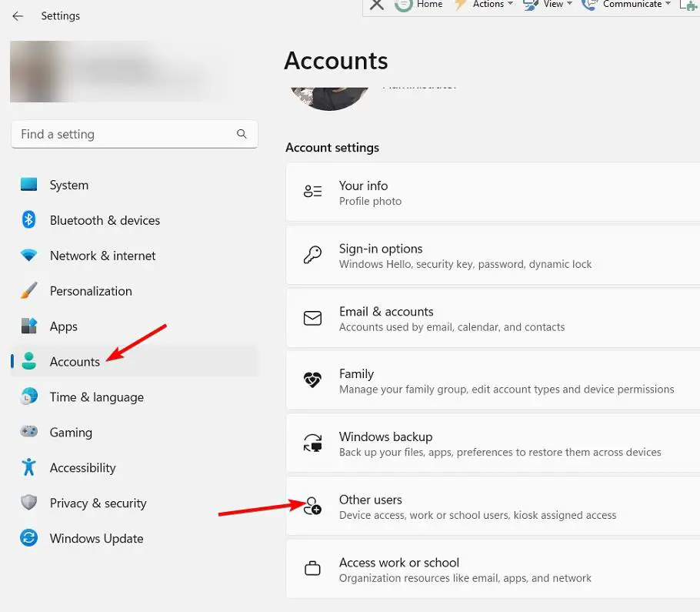
Task: Open the Gaming category
Action: pyautogui.click(x=135, y=432)
